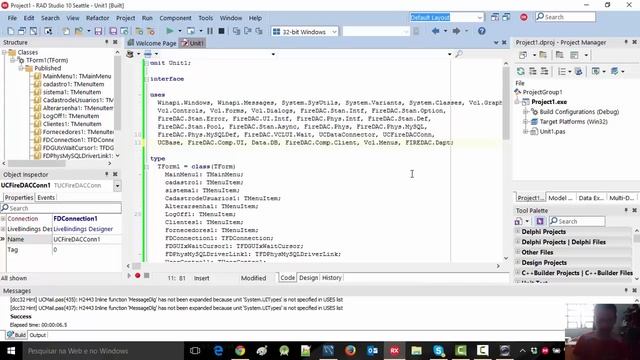Open the Tools menu

(205, 18)
